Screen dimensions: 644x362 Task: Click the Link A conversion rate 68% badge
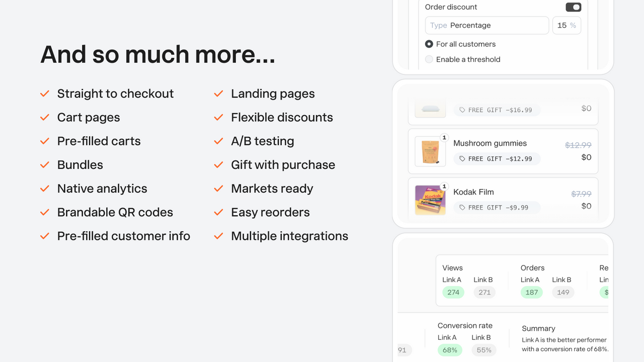[450, 350]
